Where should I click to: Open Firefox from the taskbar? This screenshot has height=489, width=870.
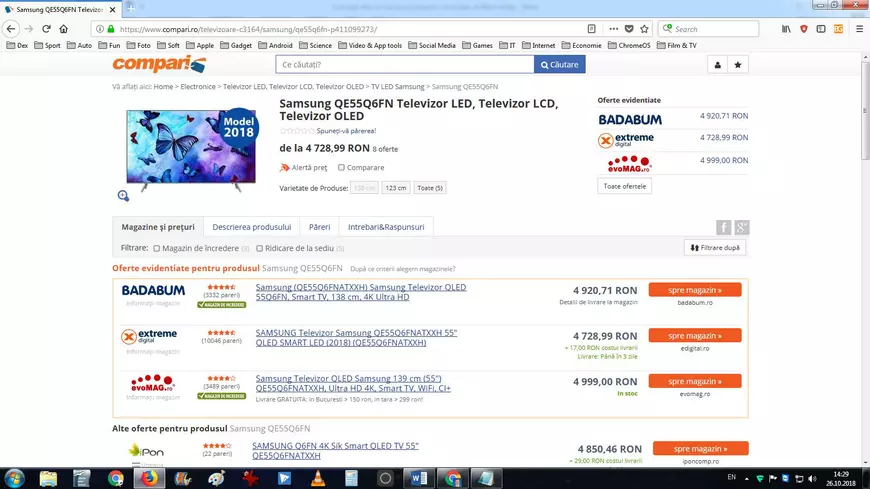point(149,478)
